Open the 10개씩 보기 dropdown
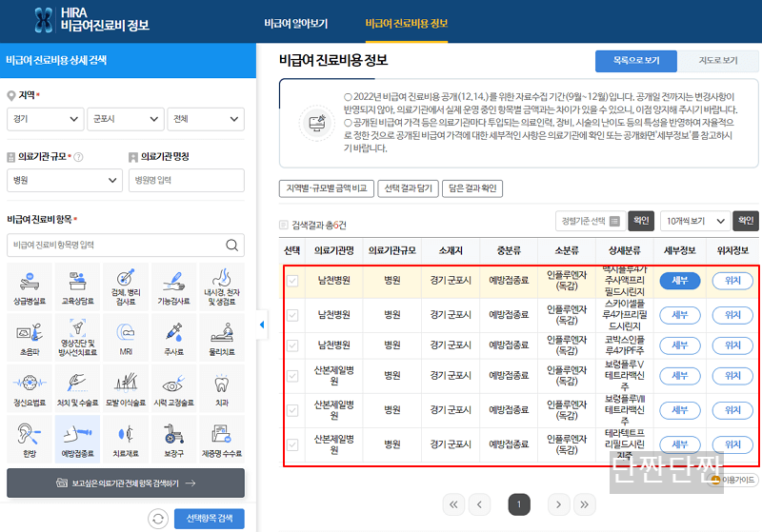The image size is (762, 532). pyautogui.click(x=695, y=221)
